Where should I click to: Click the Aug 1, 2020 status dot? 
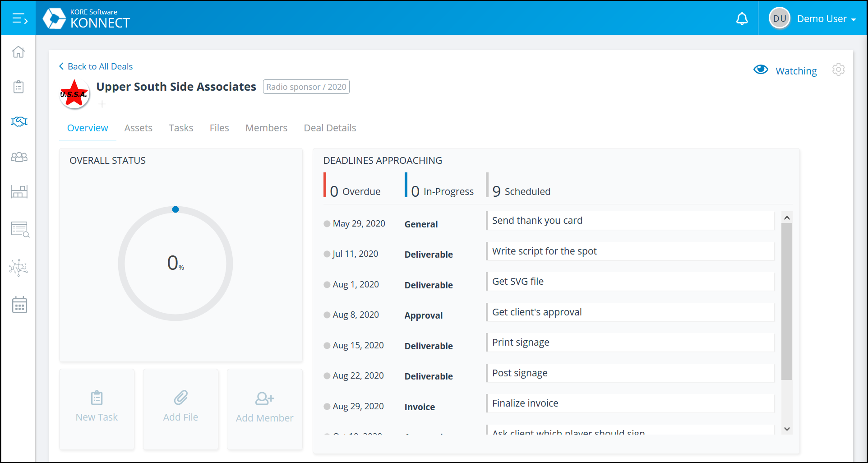coord(327,285)
